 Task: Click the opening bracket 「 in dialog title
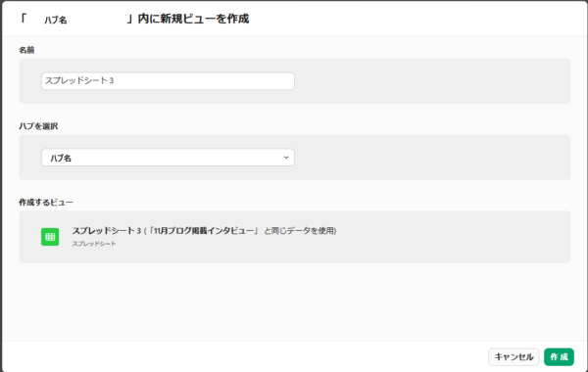24,19
